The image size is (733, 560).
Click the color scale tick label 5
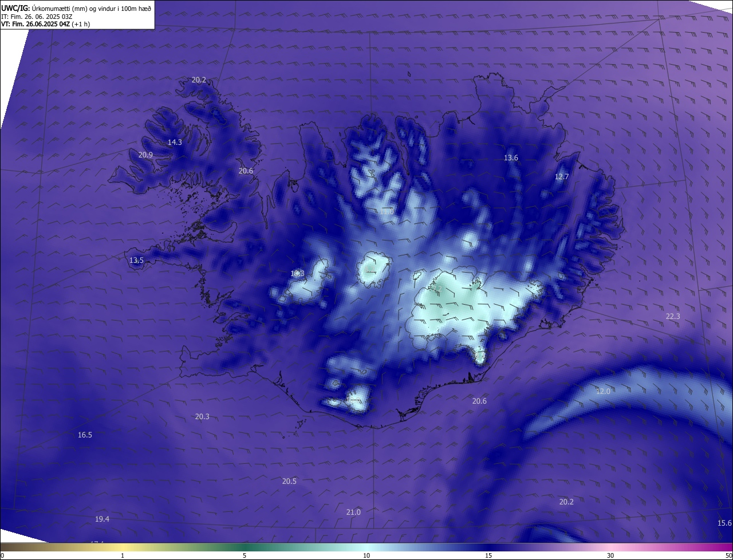point(245,555)
